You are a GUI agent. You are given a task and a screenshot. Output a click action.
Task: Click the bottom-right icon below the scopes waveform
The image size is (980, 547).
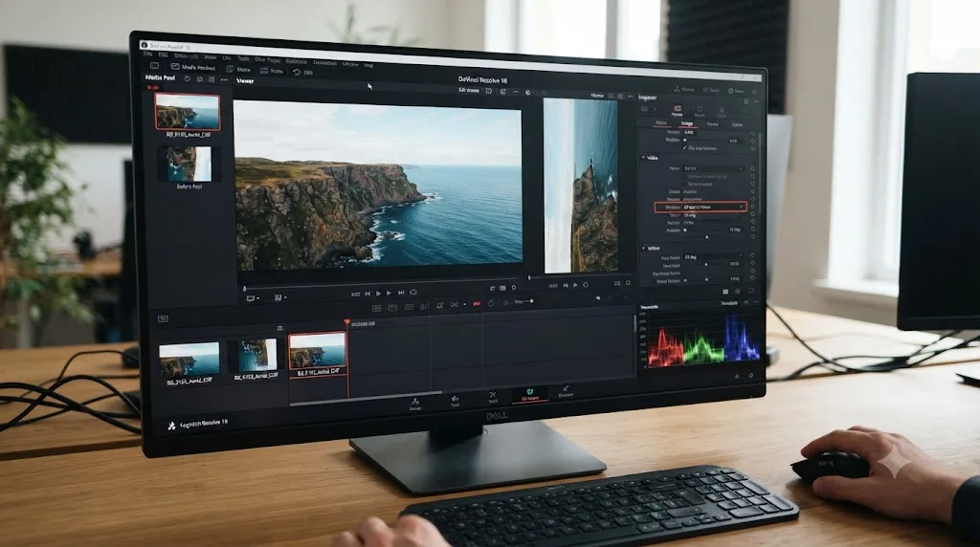[x=750, y=375]
